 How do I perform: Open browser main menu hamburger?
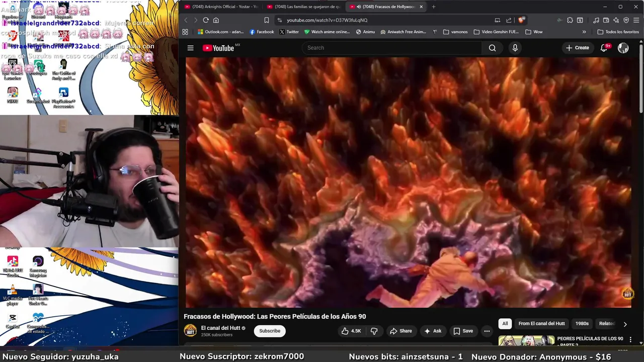click(636, 20)
